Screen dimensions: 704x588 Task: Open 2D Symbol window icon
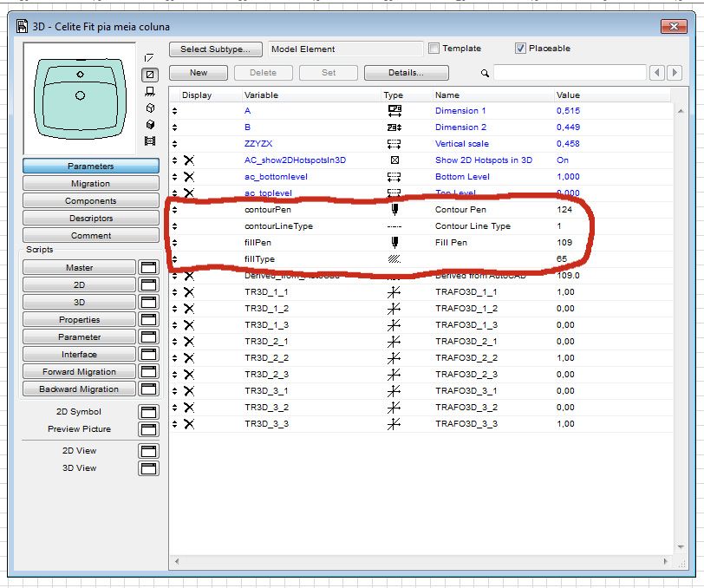[148, 412]
